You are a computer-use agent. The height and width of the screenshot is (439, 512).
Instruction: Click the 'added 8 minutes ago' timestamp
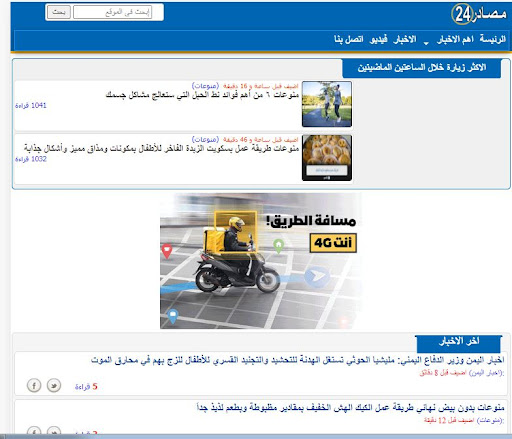[x=443, y=373]
